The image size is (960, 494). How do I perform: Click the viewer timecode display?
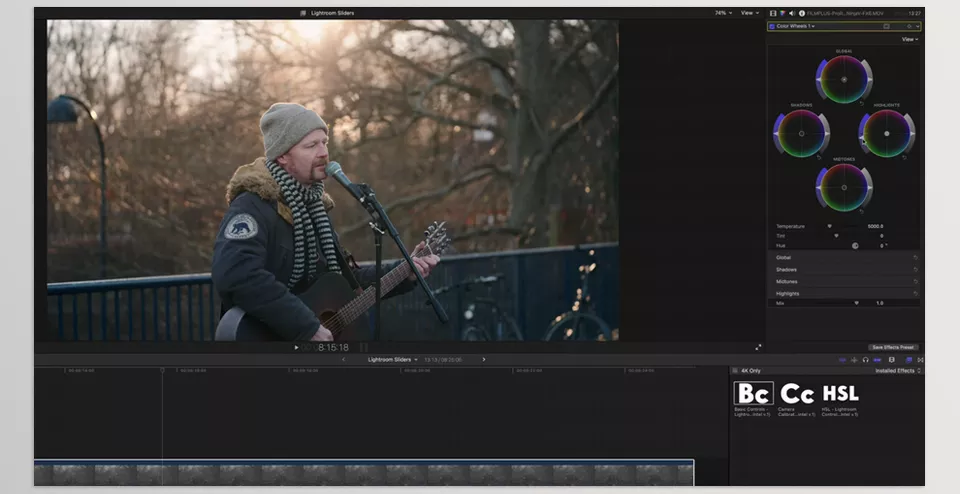coord(324,348)
